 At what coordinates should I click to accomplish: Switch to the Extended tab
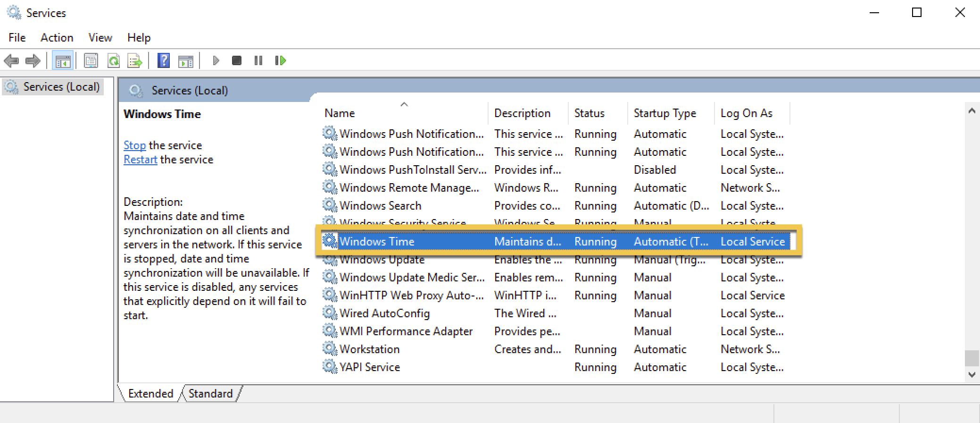tap(150, 393)
